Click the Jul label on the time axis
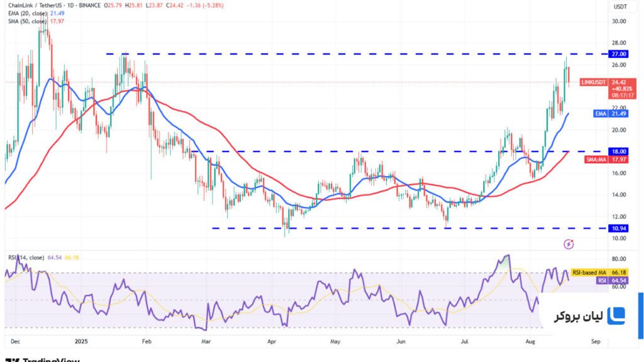The width and height of the screenshot is (644, 362). 465,341
